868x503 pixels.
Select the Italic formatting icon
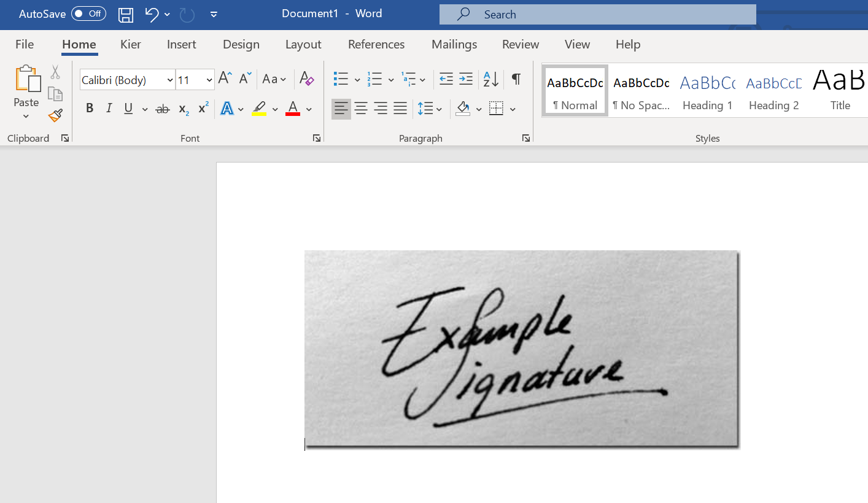tap(109, 109)
